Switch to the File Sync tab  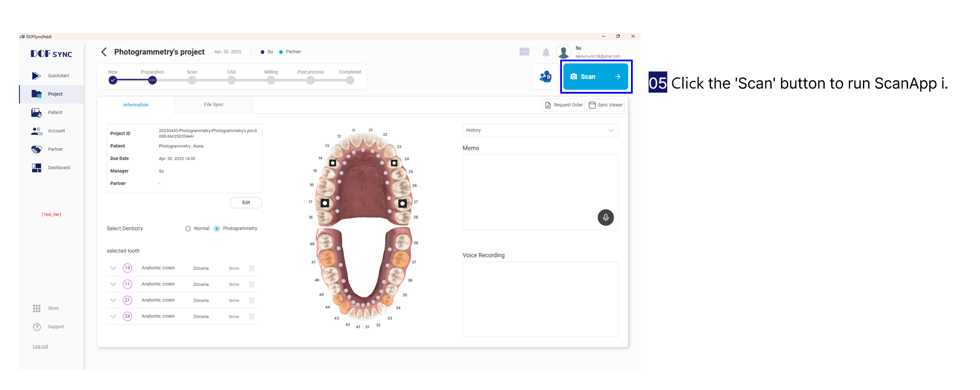(214, 105)
